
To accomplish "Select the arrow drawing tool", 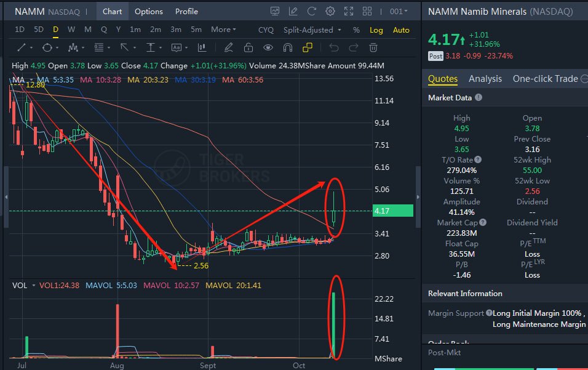I will click(124, 47).
